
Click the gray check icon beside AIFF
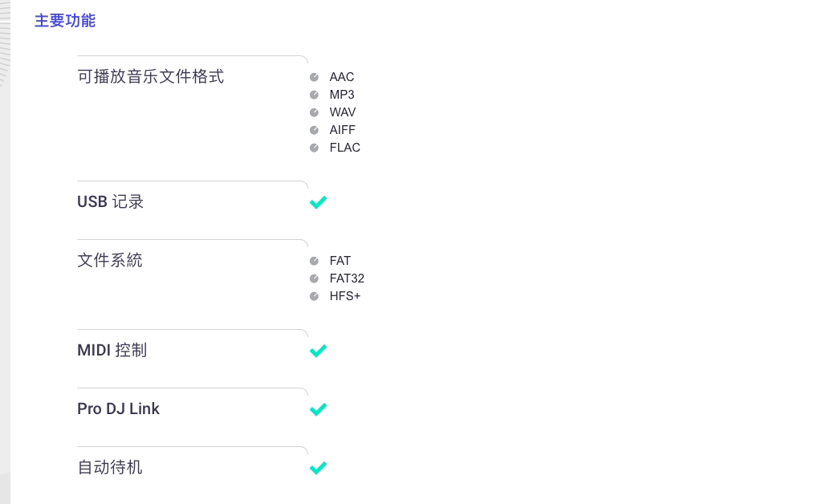tap(314, 130)
